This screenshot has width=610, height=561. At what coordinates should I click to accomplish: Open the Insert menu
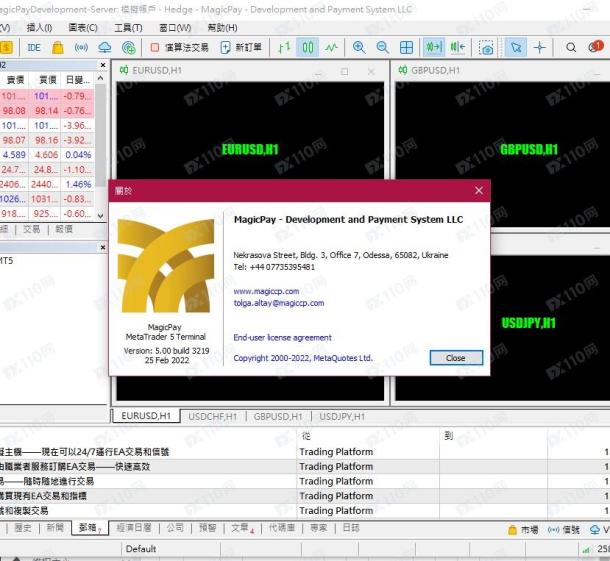click(39, 28)
